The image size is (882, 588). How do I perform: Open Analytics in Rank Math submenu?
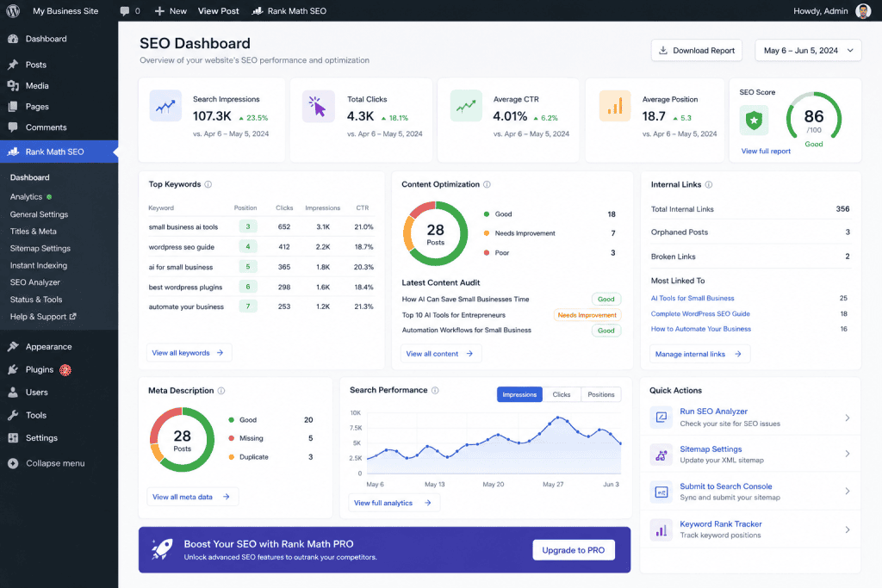coord(27,197)
